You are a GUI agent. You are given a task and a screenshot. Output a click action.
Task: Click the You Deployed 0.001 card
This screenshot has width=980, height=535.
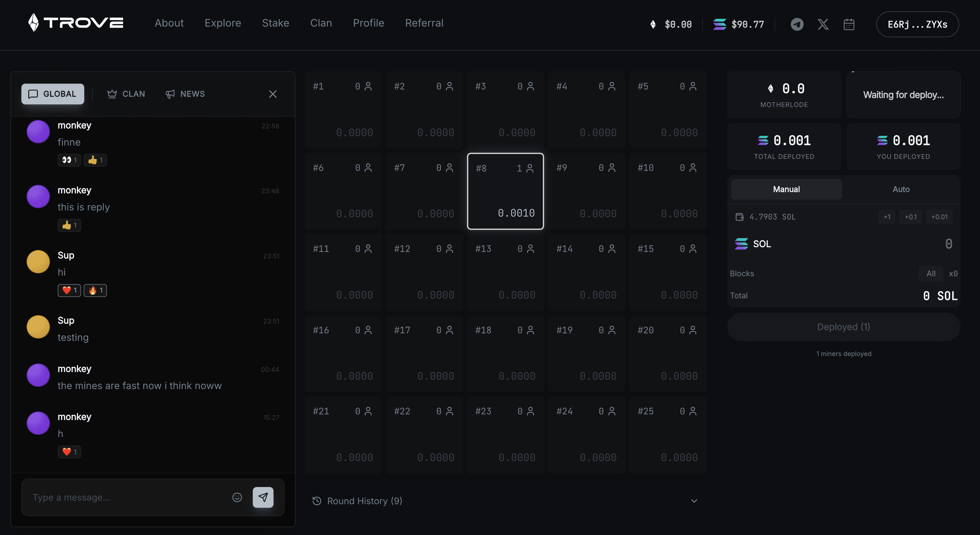tap(903, 147)
